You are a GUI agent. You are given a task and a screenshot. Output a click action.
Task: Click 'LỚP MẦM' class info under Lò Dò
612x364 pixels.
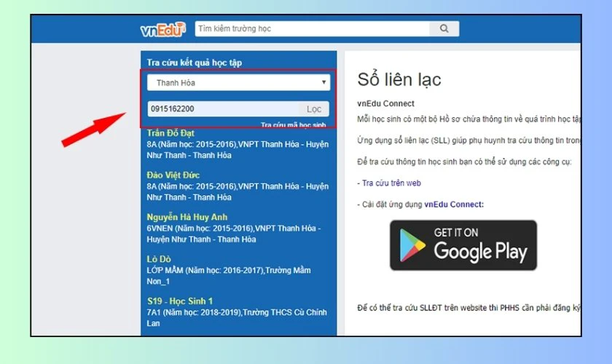229,276
